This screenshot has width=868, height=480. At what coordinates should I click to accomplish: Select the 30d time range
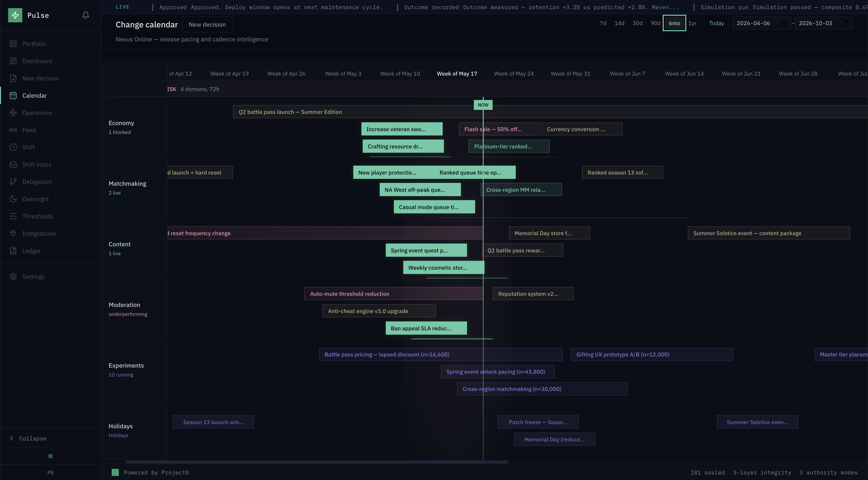tap(637, 23)
